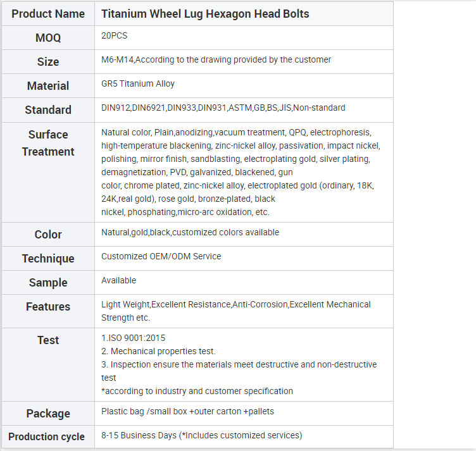Screen dimensions: 476x451
Task: Click the DIN912 standards list text
Action: pos(223,108)
